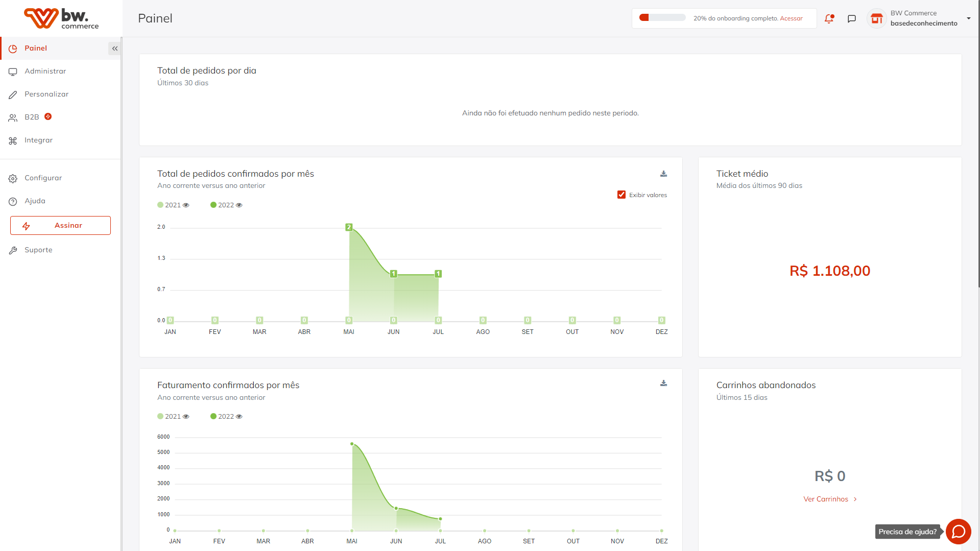Toggle 2022 eye in Faturamento chart
980x551 pixels.
tap(239, 417)
